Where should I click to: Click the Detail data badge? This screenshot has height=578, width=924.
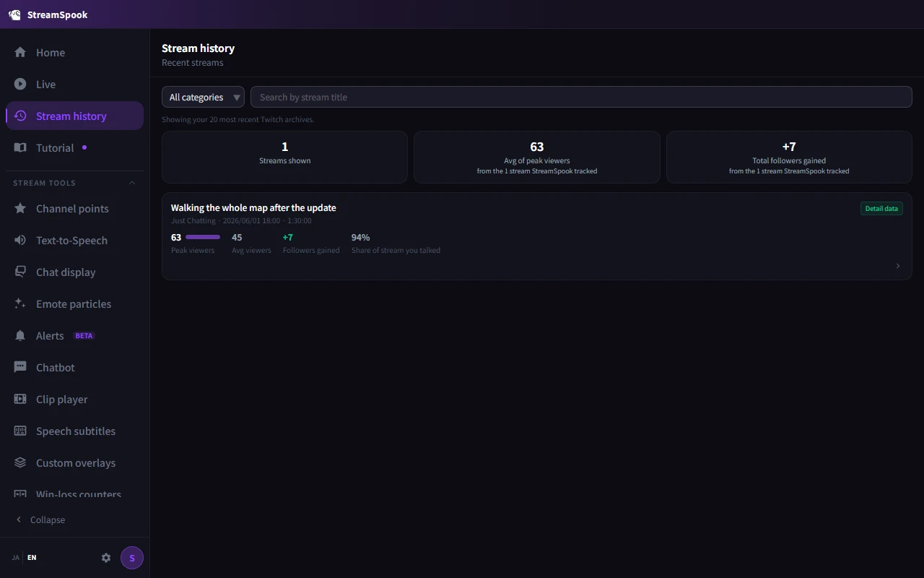tap(881, 208)
